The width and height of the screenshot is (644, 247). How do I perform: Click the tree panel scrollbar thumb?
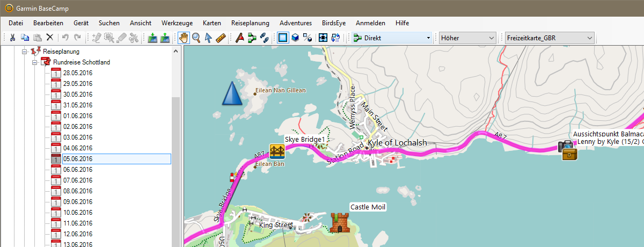pyautogui.click(x=175, y=172)
